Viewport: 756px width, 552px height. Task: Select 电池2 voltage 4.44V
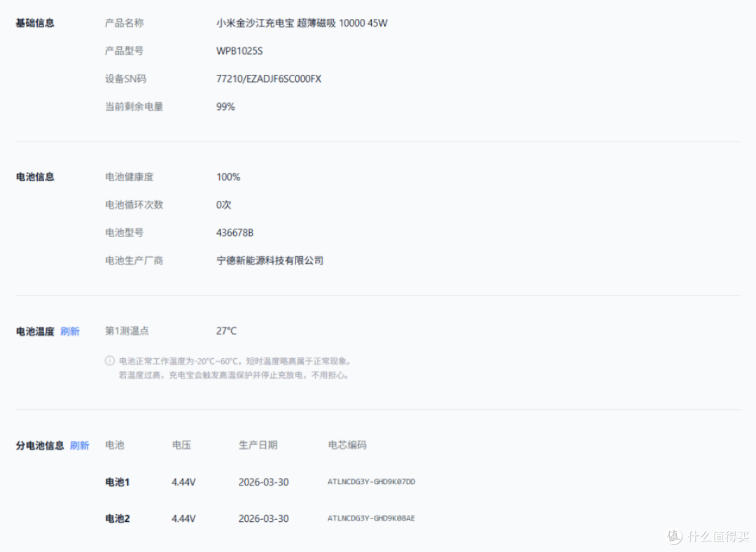[x=183, y=518]
